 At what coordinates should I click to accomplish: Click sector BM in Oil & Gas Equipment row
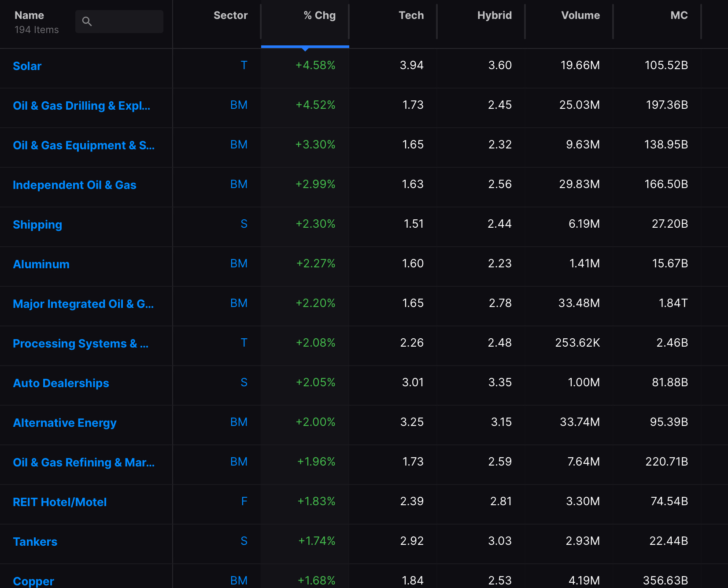239,144
